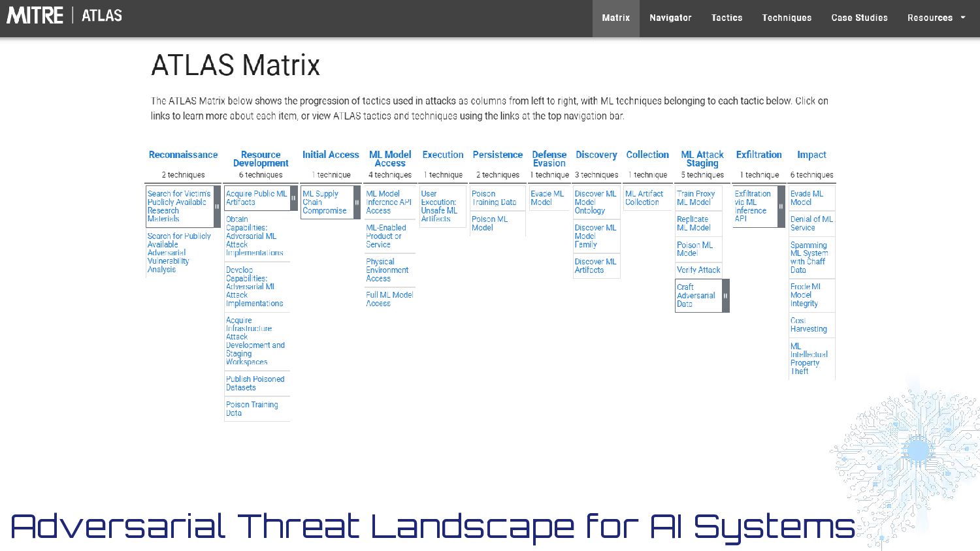Click the ATLAS logo text
Viewport: 980px width, 551px height.
tap(102, 16)
